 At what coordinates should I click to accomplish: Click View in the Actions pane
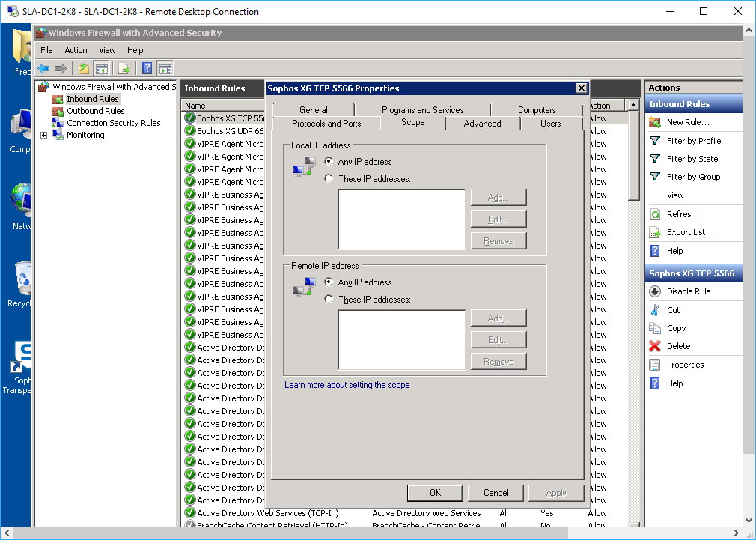[675, 195]
